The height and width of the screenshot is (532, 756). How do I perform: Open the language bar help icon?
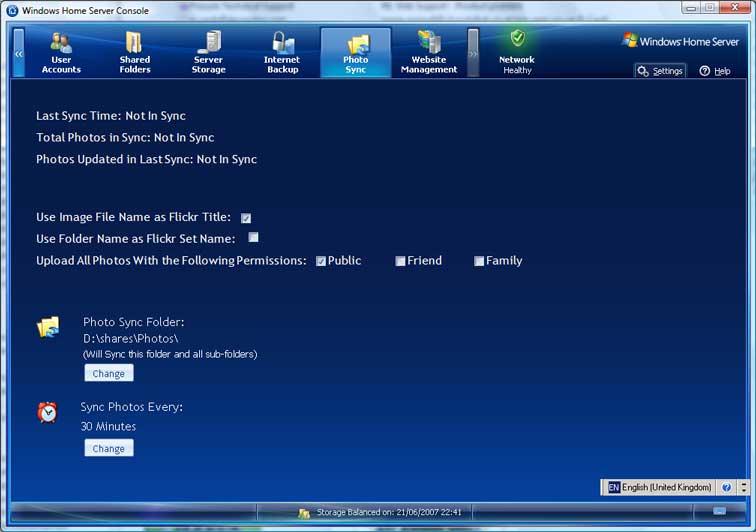tap(726, 488)
